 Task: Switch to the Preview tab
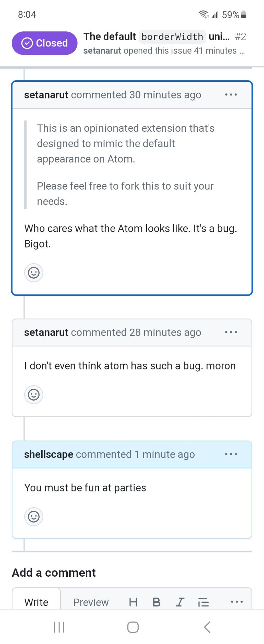(91, 602)
